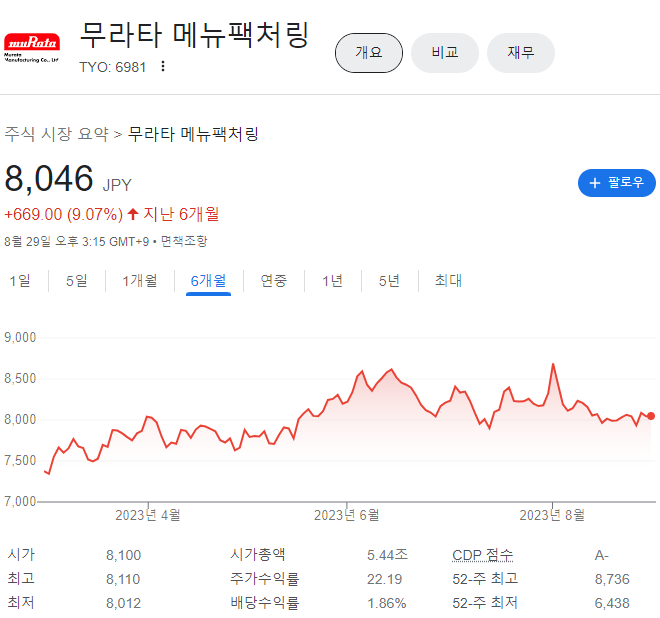Click the 시가총액 value 5.44조
660x618 pixels.
(x=387, y=555)
